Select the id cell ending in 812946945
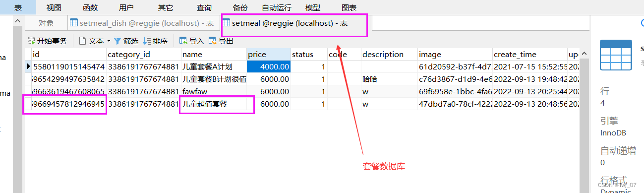This screenshot has width=644, height=193. point(68,104)
